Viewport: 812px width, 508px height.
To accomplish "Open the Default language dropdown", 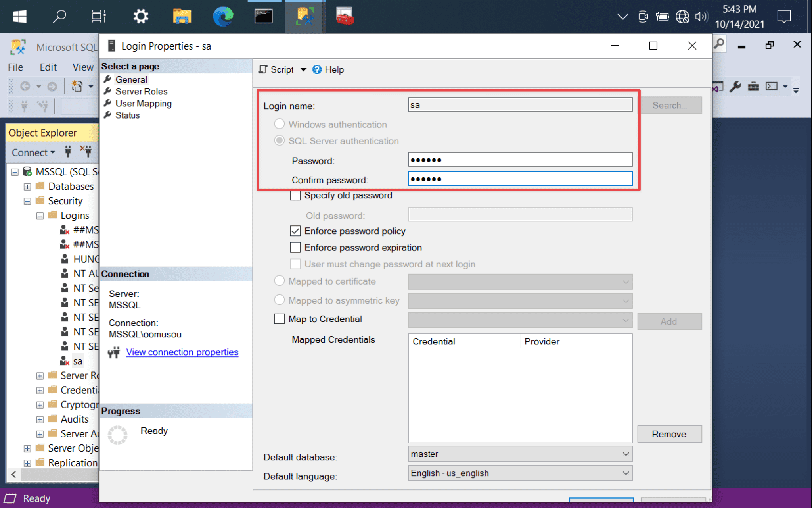I will click(520, 473).
